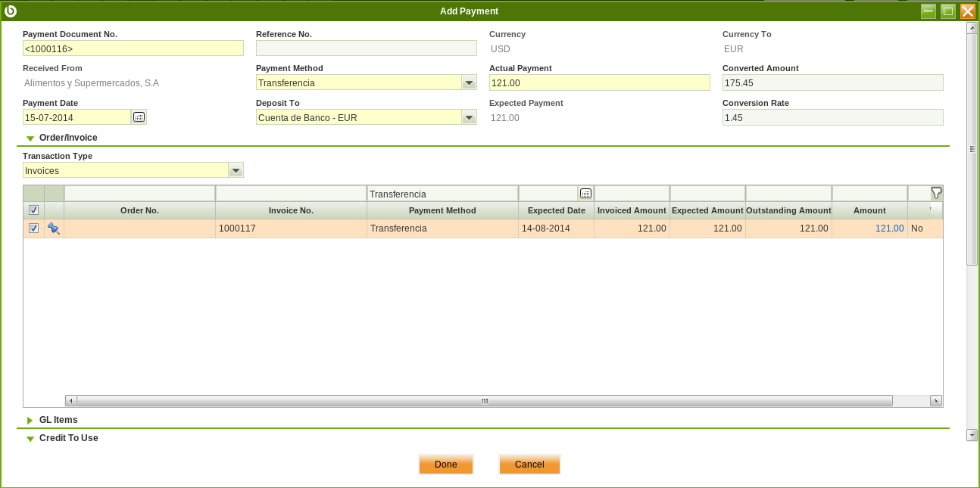Open the Payment Method dropdown

coord(469,83)
